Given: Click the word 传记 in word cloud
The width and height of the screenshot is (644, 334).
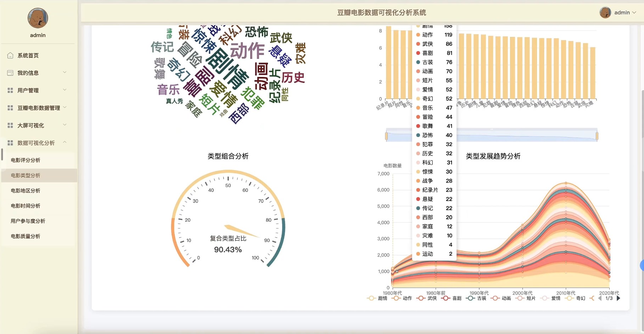Looking at the screenshot, I should [162, 47].
